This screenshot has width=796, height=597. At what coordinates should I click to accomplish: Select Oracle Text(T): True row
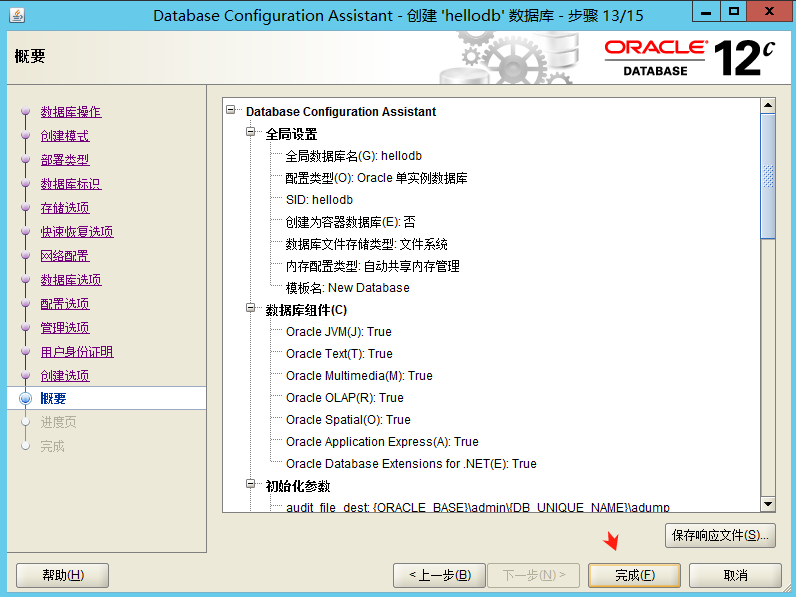pos(339,354)
